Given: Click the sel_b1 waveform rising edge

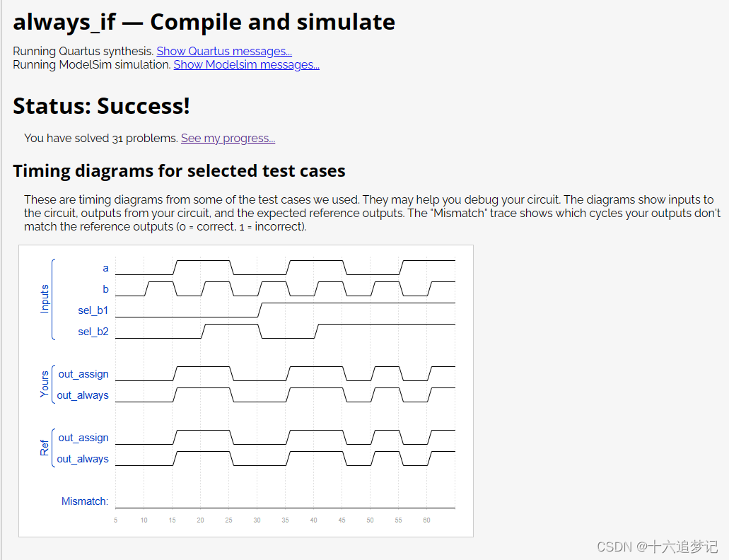Looking at the screenshot, I should 261,310.
